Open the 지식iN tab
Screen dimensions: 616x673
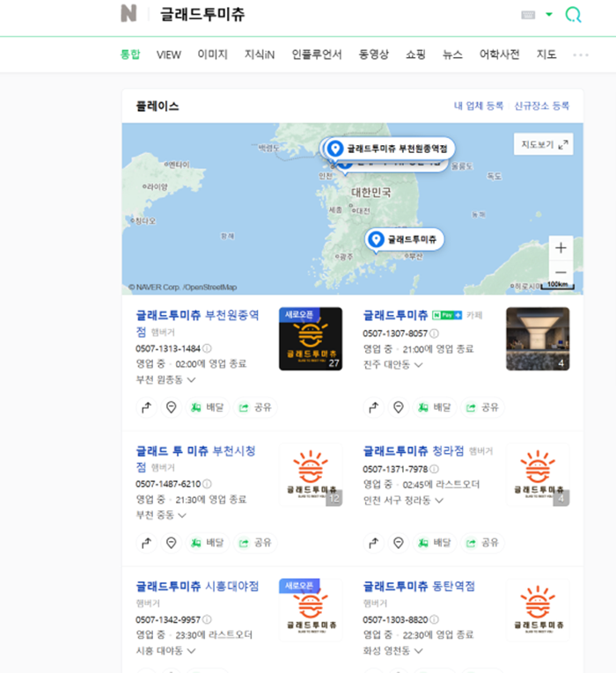(x=260, y=55)
